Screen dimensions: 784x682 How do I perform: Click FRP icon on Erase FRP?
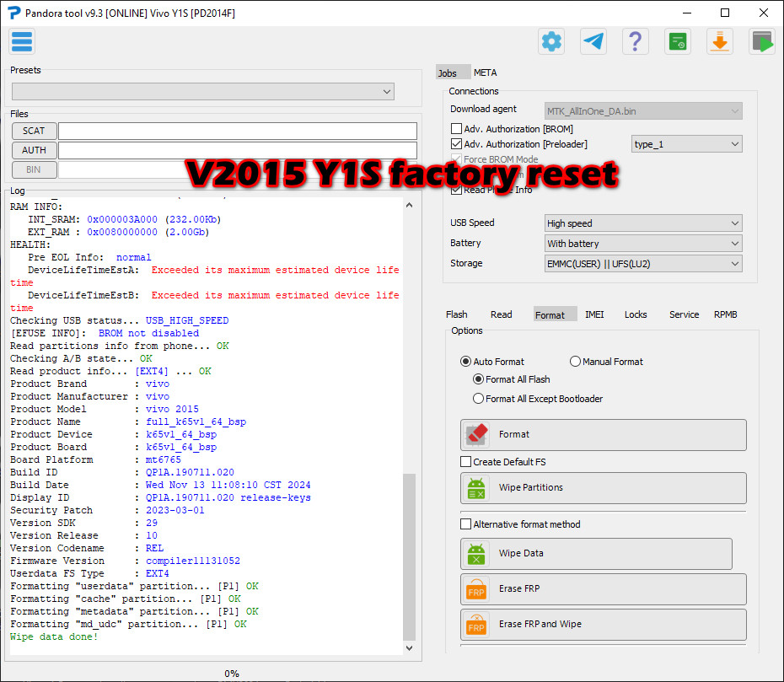coord(476,589)
